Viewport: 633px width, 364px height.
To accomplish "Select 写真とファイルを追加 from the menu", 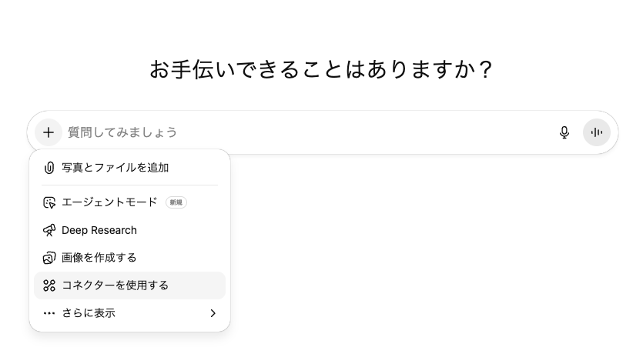I will point(115,168).
